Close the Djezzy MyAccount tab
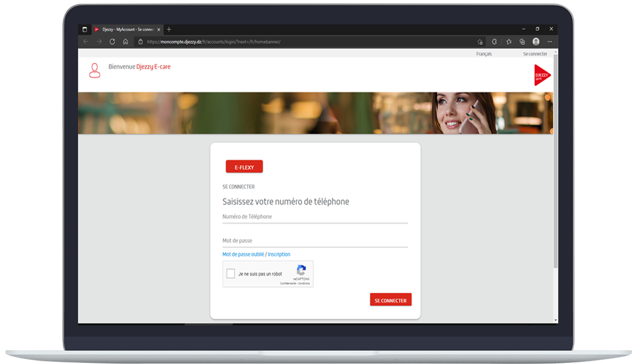 tap(159, 29)
